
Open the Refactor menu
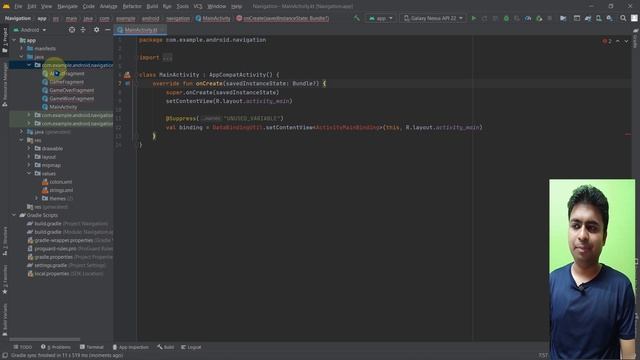132,7
